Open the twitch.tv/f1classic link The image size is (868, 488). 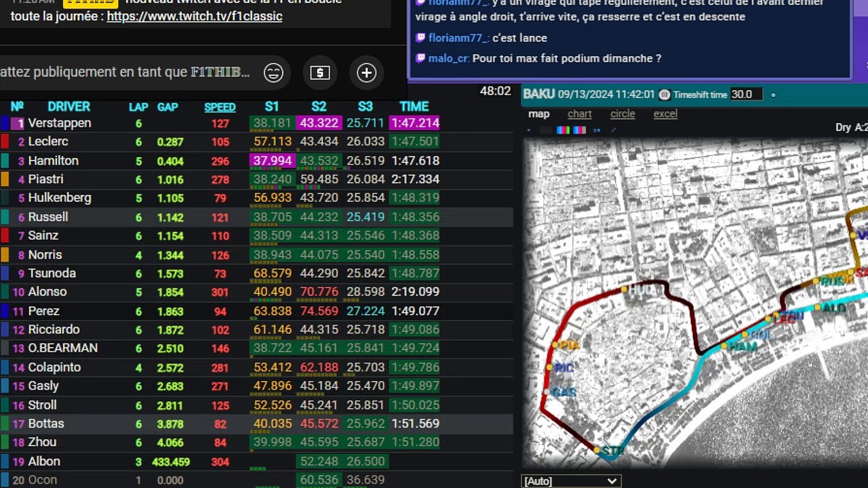(x=195, y=16)
